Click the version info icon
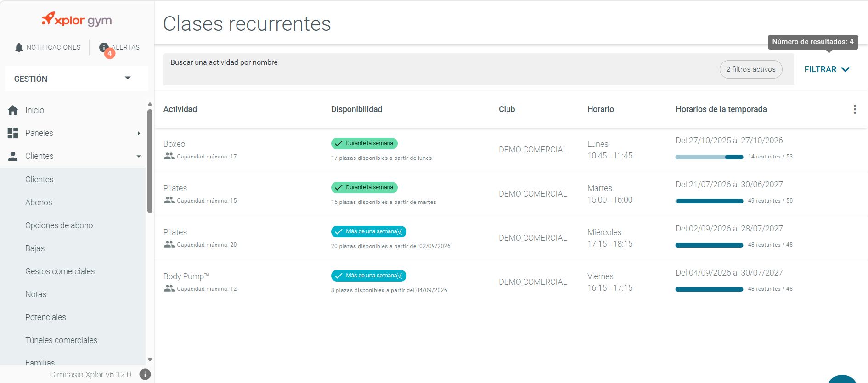The width and height of the screenshot is (868, 383). coord(145,374)
